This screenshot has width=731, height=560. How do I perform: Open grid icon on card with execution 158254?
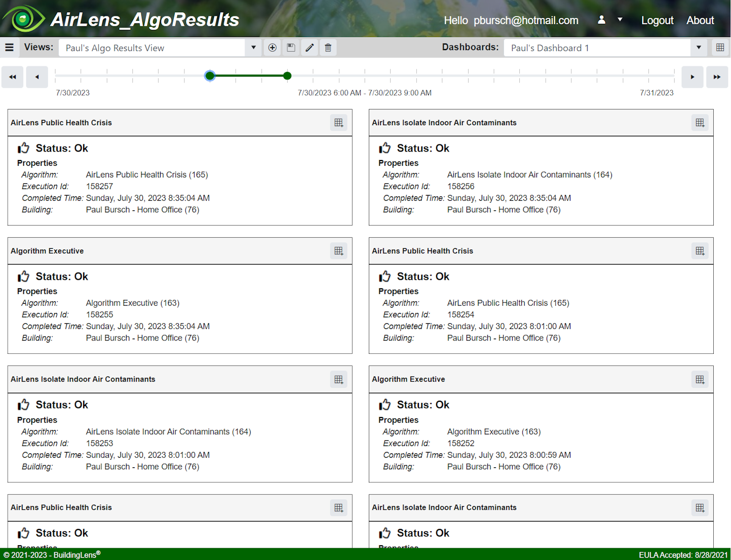[700, 251]
